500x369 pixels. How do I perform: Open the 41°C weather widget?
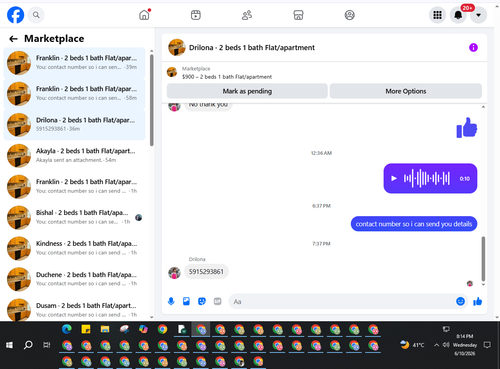tap(412, 345)
